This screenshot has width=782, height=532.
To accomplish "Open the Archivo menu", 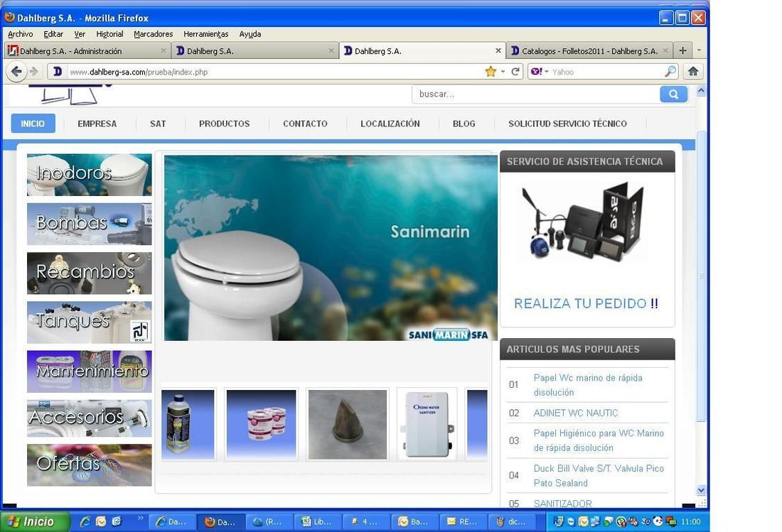I will click(x=21, y=34).
